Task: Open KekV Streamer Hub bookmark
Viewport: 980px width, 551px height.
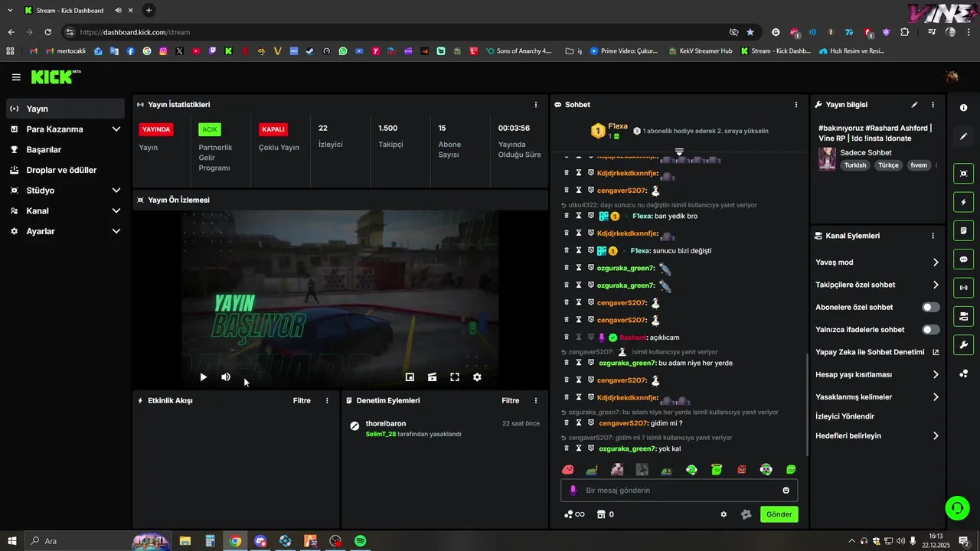Action: pyautogui.click(x=701, y=51)
